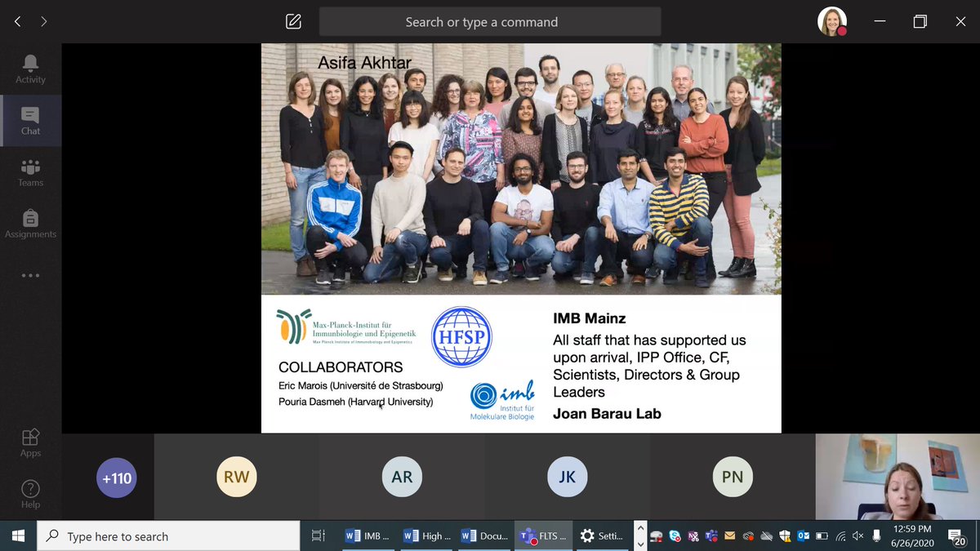Open the OneDrive cloud tray icon
This screenshot has height=551, width=980.
pyautogui.click(x=766, y=536)
